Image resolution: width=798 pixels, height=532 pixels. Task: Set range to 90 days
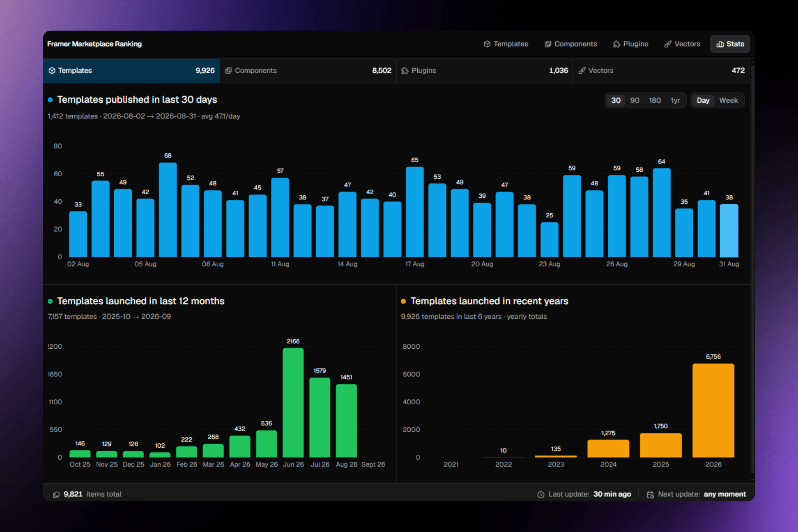click(635, 101)
